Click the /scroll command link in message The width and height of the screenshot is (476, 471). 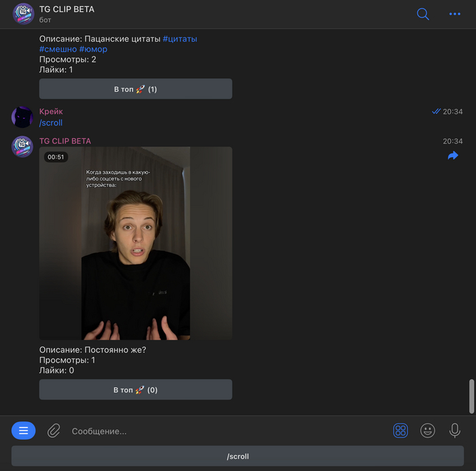[51, 123]
